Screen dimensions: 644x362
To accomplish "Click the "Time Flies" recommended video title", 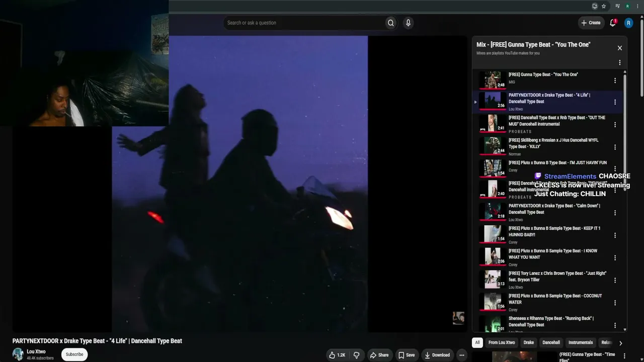I will click(x=587, y=357).
